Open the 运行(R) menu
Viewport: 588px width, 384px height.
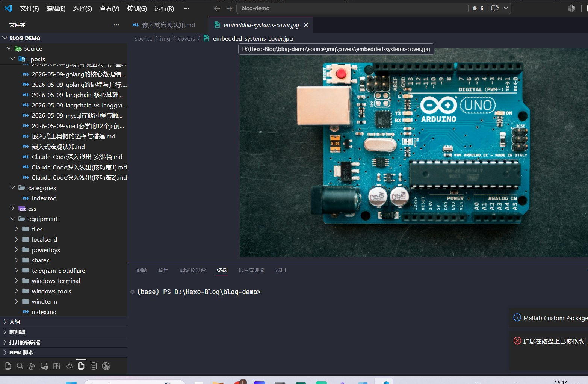click(x=164, y=8)
